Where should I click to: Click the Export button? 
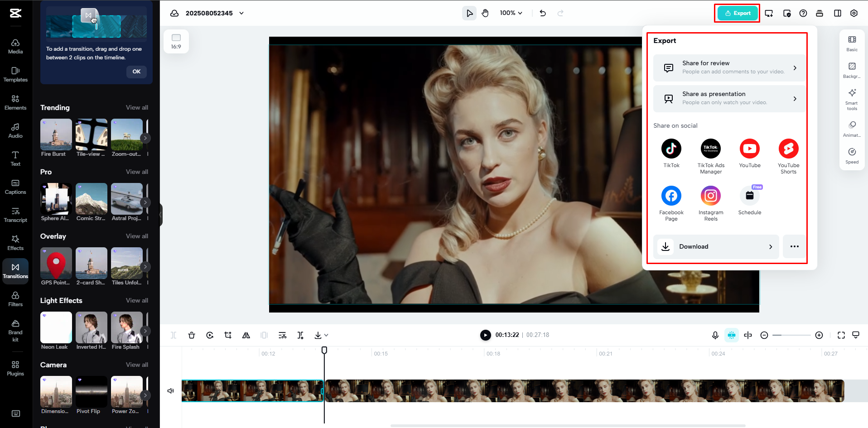click(x=737, y=13)
